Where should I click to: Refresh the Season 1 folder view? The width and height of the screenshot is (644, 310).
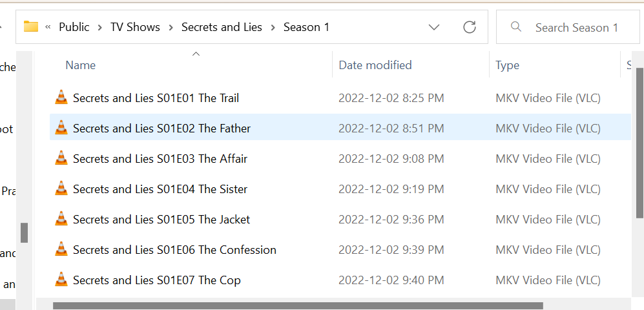470,27
